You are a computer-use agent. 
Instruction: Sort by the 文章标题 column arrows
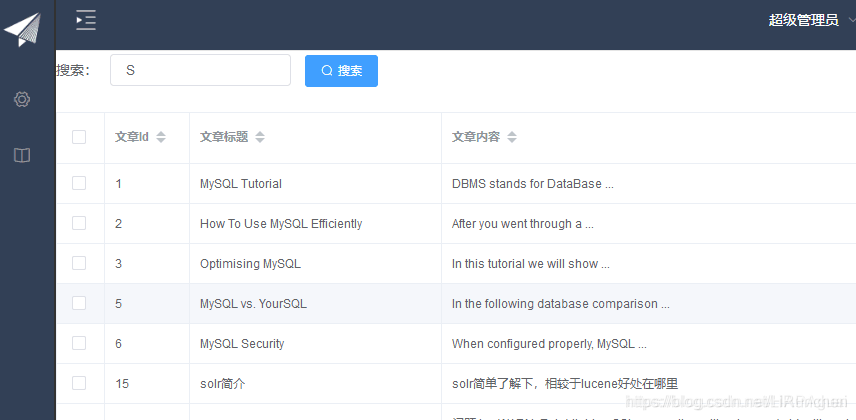coord(260,137)
